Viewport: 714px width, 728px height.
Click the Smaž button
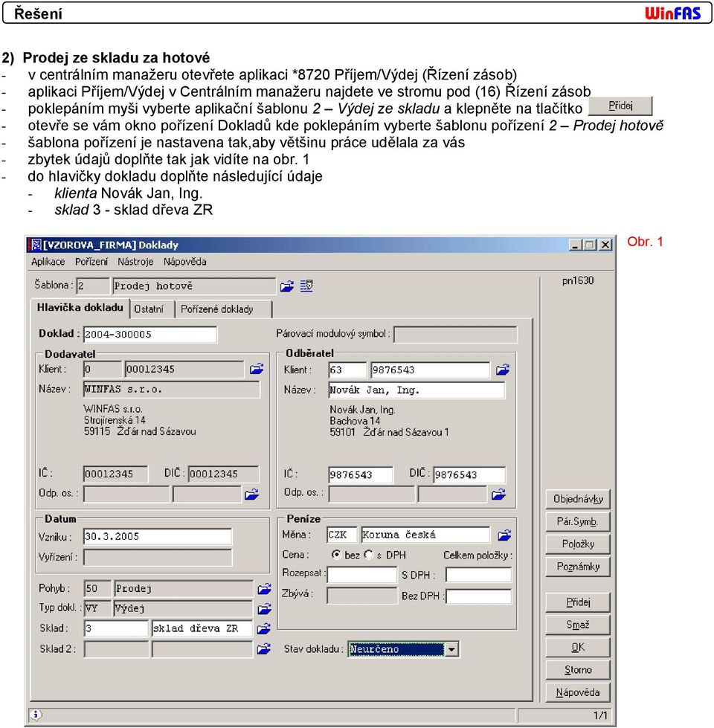coord(578,625)
